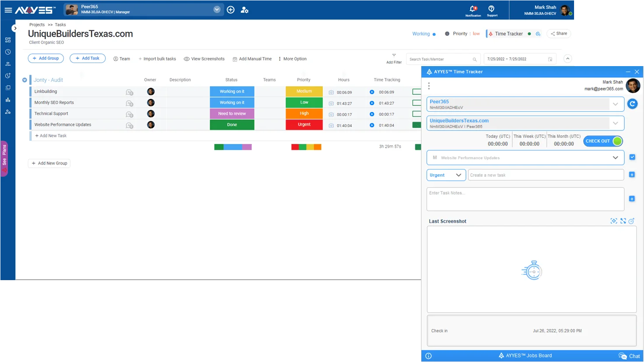Click camera icon next to 01:43:27 hours
The height and width of the screenshot is (362, 644).
331,103
